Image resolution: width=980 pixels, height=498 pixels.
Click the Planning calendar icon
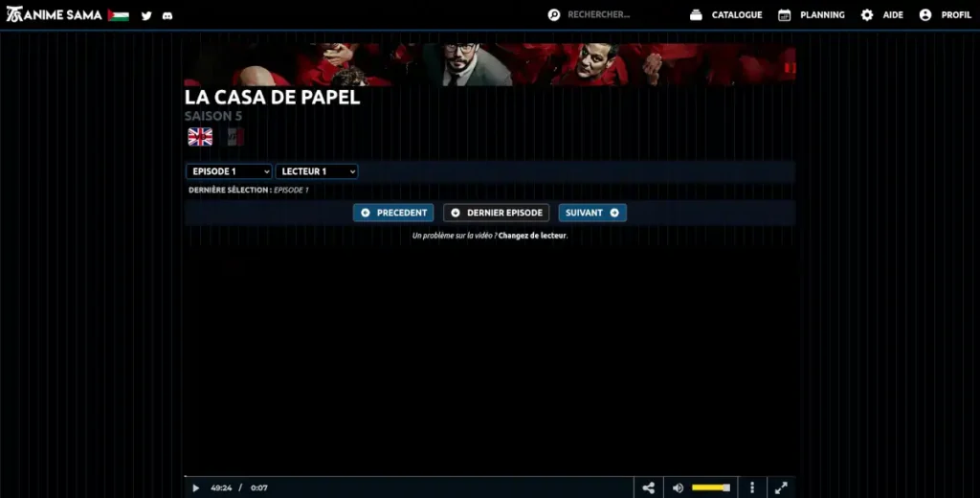pos(785,15)
